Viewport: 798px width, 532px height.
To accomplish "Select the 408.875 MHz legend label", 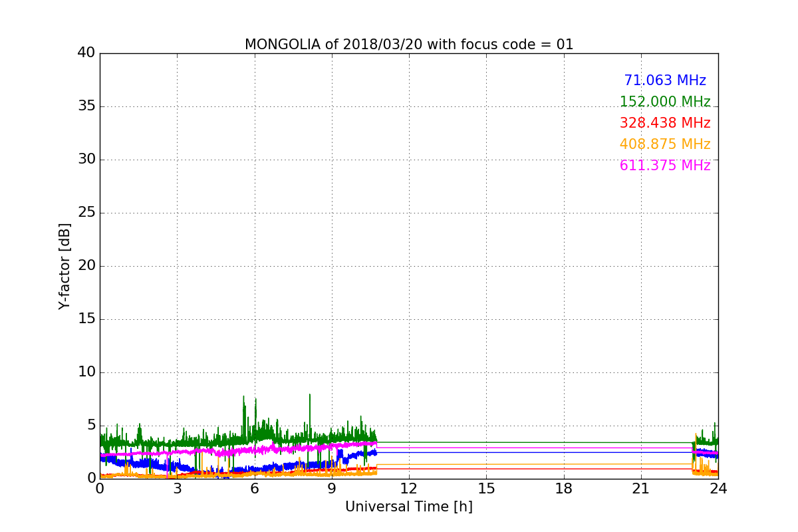I will pyautogui.click(x=665, y=144).
